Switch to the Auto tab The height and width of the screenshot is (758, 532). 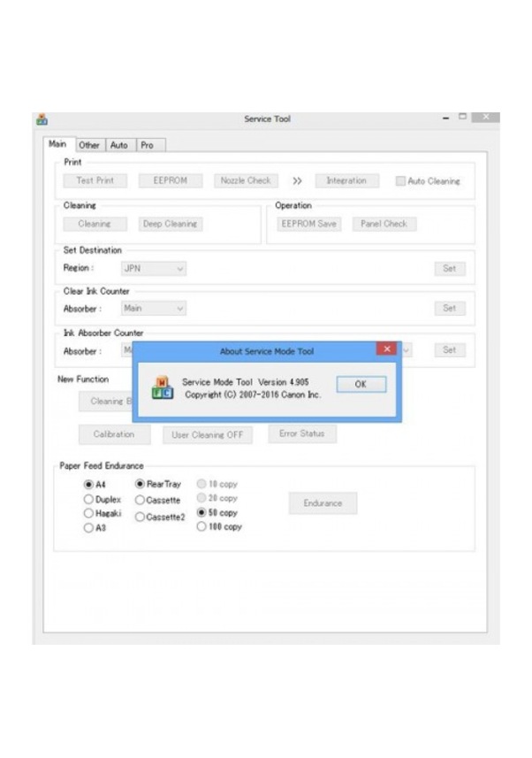point(118,145)
